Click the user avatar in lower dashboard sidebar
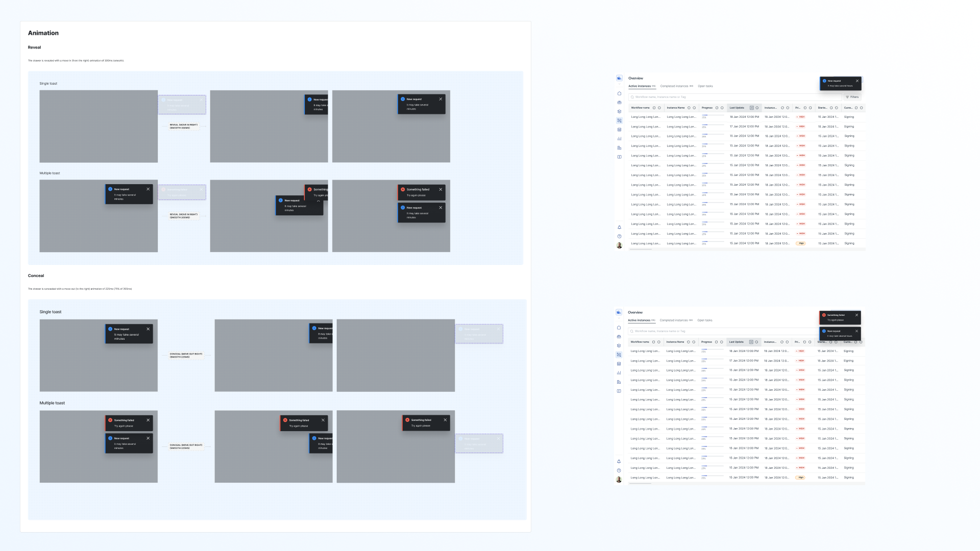This screenshot has width=980, height=551. tap(619, 480)
